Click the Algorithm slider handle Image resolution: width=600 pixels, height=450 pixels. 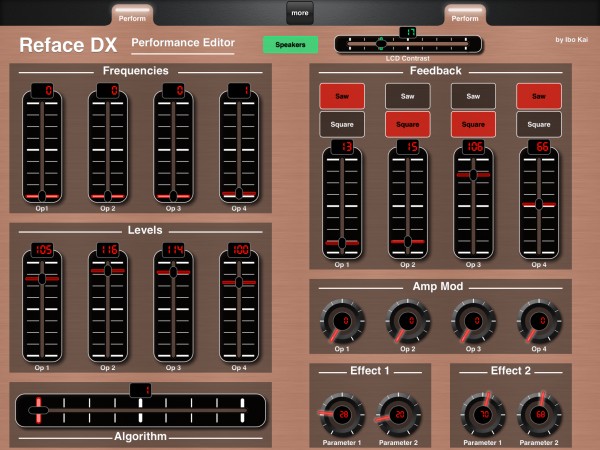[x=38, y=410]
